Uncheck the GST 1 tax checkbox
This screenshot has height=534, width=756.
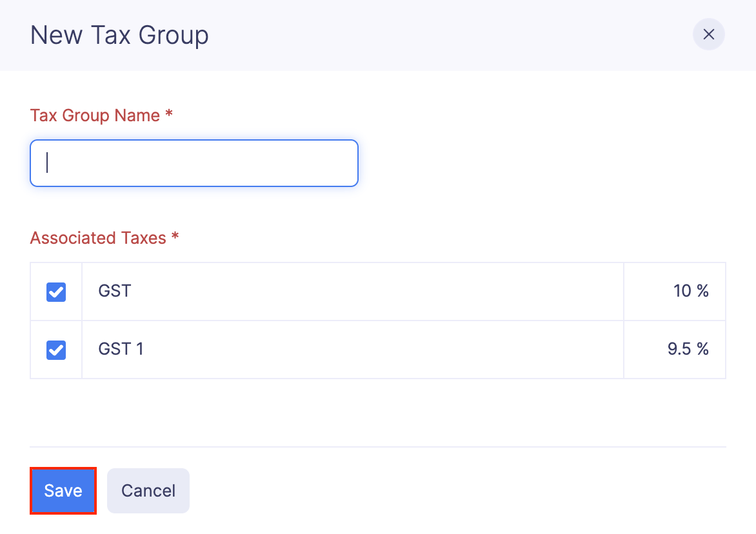click(x=55, y=350)
